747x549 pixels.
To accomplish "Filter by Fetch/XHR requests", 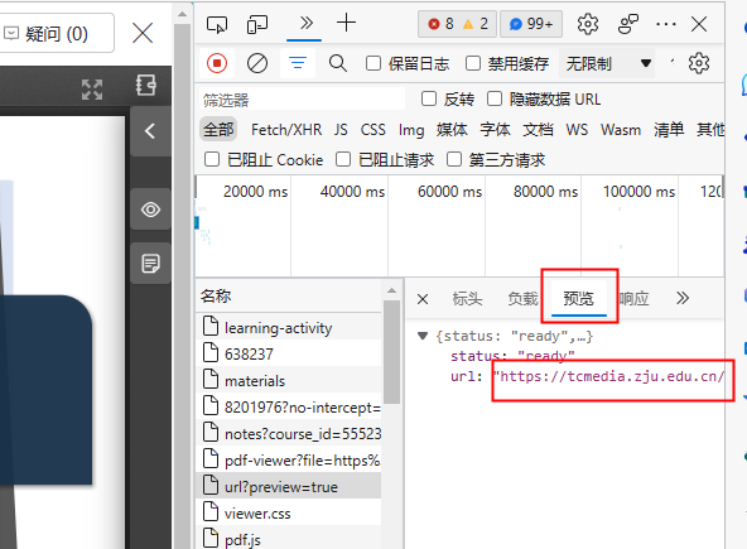I will point(286,130).
